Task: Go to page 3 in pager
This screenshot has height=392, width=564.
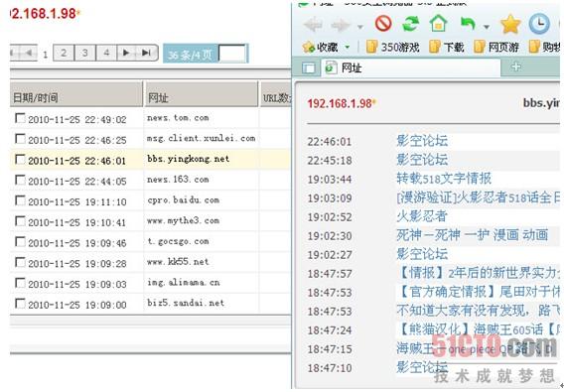Action: point(84,53)
